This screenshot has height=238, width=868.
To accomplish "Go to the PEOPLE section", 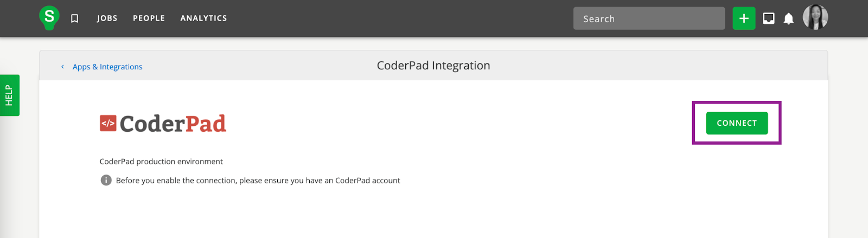I will tap(149, 18).
